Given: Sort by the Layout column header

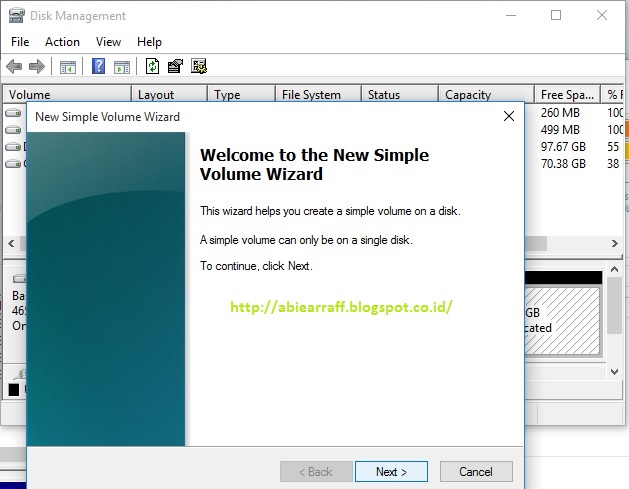Looking at the screenshot, I should [x=169, y=95].
